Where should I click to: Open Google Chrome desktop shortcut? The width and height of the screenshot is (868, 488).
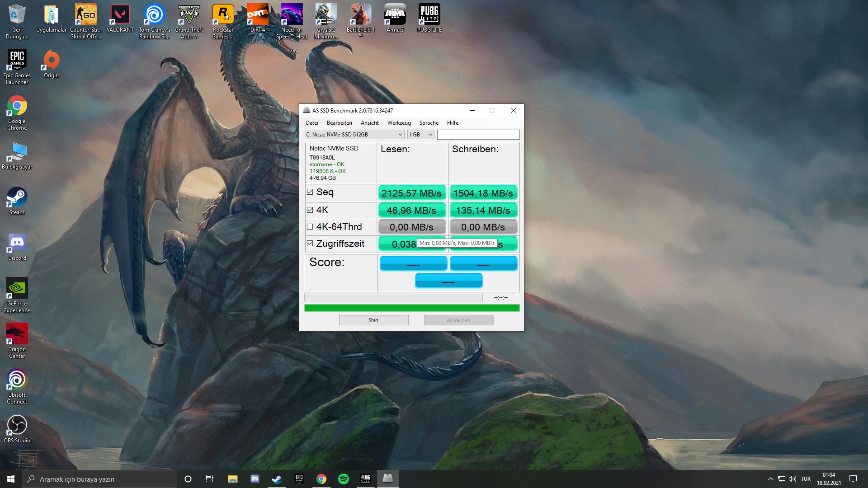pyautogui.click(x=17, y=113)
